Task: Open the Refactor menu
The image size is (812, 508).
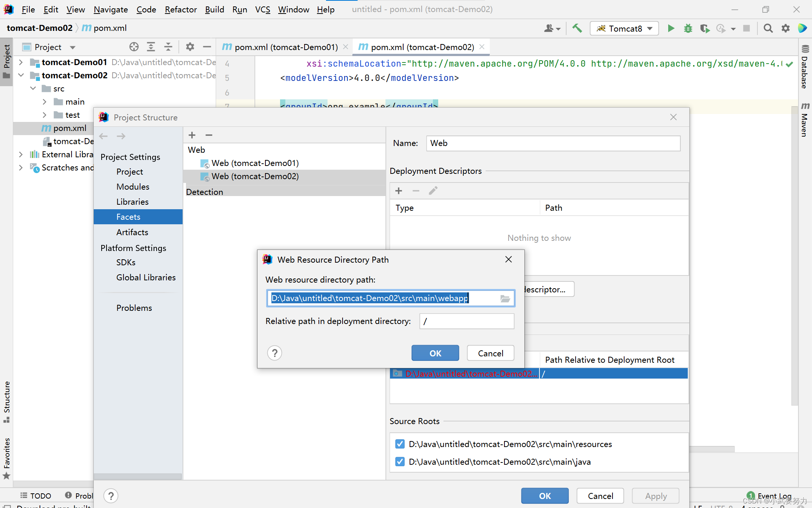Action: point(180,9)
